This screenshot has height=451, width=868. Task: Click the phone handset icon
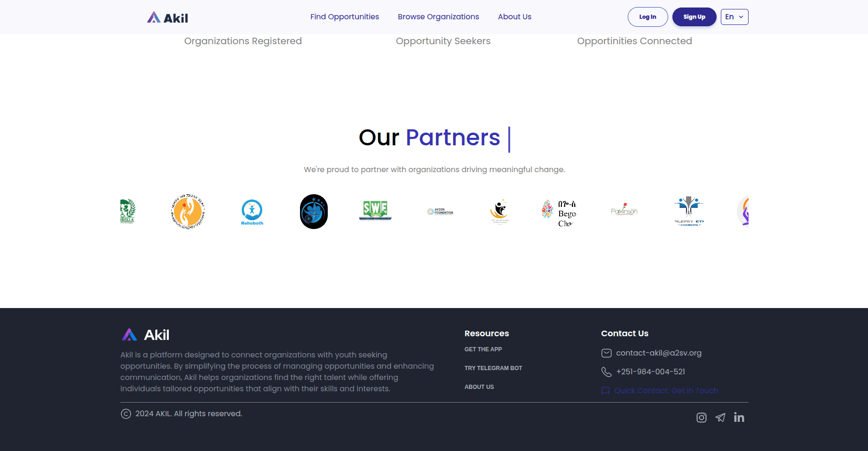[607, 372]
